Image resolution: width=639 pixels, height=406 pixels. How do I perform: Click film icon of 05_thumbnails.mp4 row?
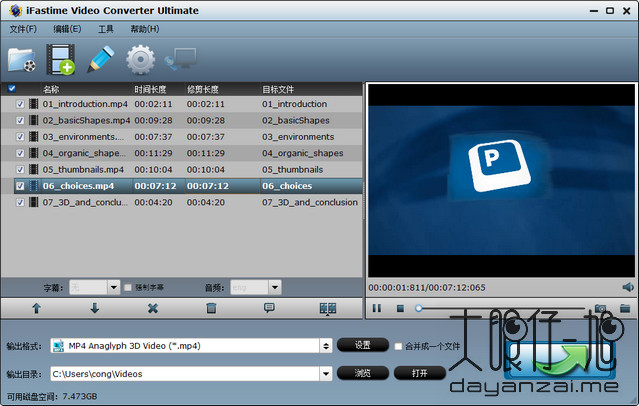(34, 169)
